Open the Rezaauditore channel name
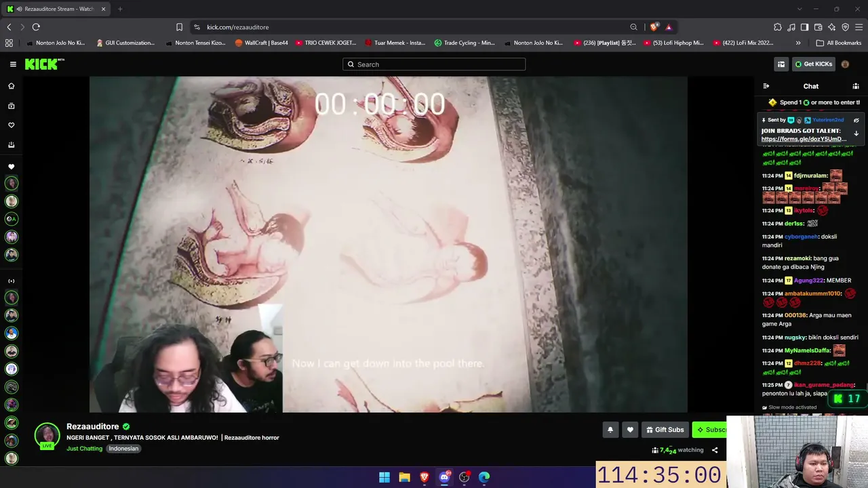The image size is (868, 488). 93,426
